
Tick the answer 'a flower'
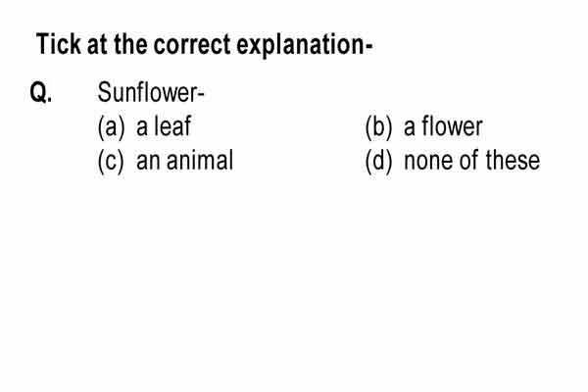click(x=443, y=126)
